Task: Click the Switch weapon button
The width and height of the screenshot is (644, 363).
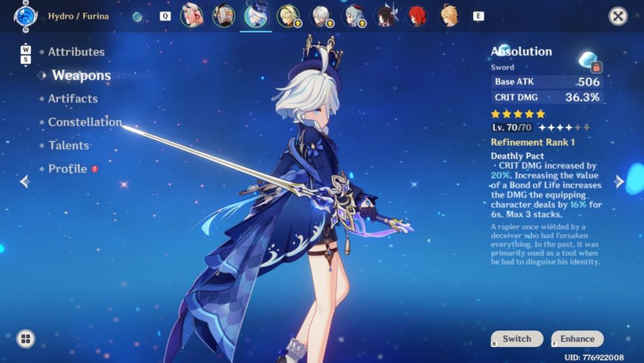Action: click(517, 338)
